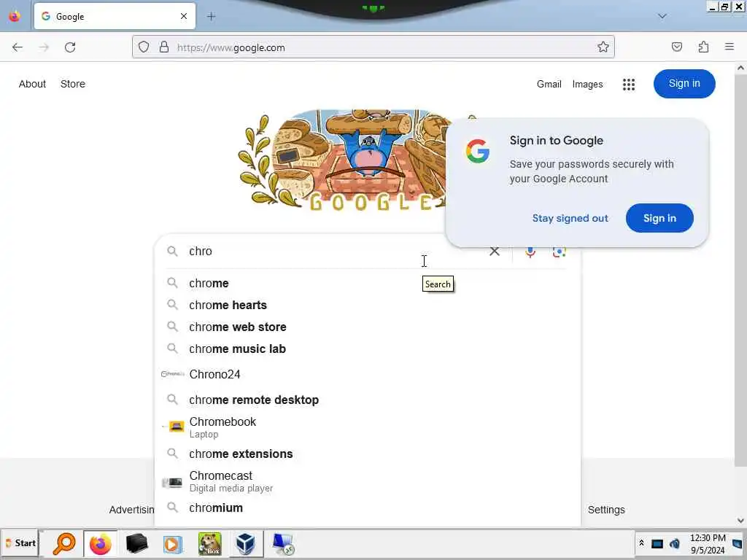The width and height of the screenshot is (747, 560).
Task: Open the Box animal taskbar icon
Action: pyautogui.click(x=209, y=544)
